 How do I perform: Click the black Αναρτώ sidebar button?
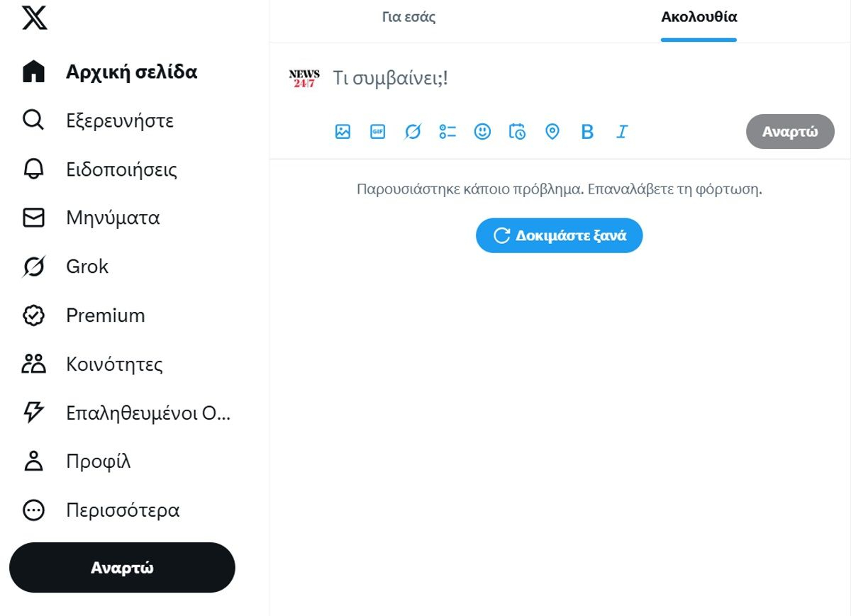tap(122, 568)
